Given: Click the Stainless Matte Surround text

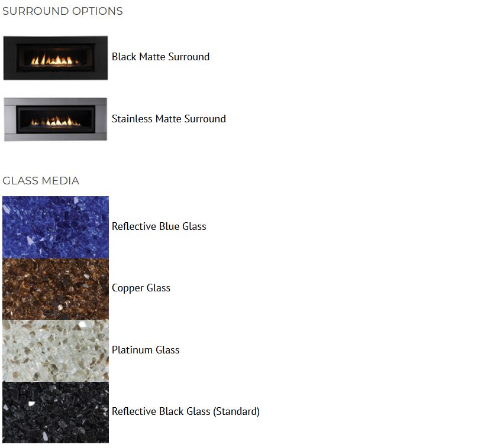Looking at the screenshot, I should (169, 119).
